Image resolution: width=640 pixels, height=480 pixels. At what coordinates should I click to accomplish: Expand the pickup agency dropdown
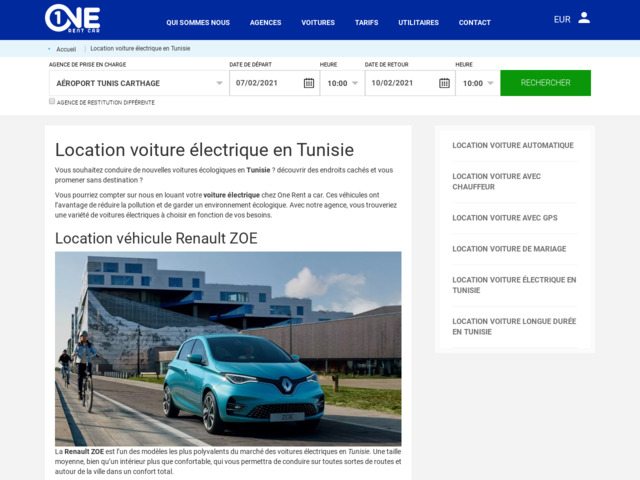139,83
